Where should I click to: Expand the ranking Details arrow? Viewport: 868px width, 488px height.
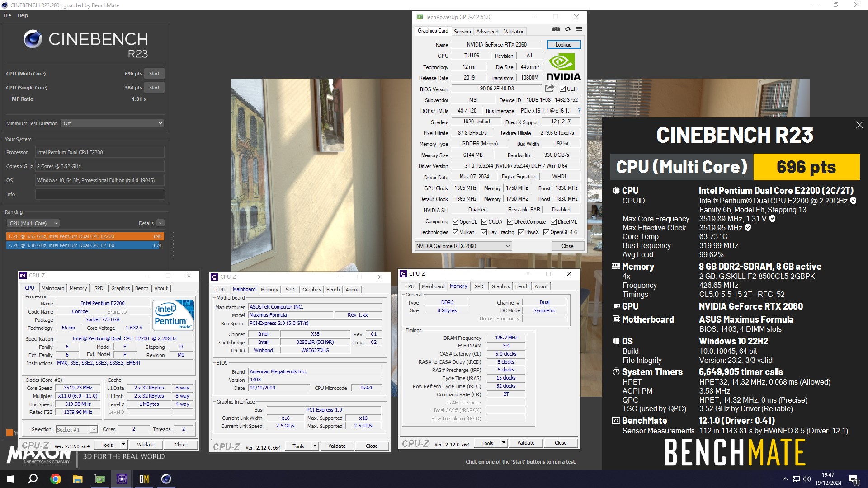click(x=160, y=223)
